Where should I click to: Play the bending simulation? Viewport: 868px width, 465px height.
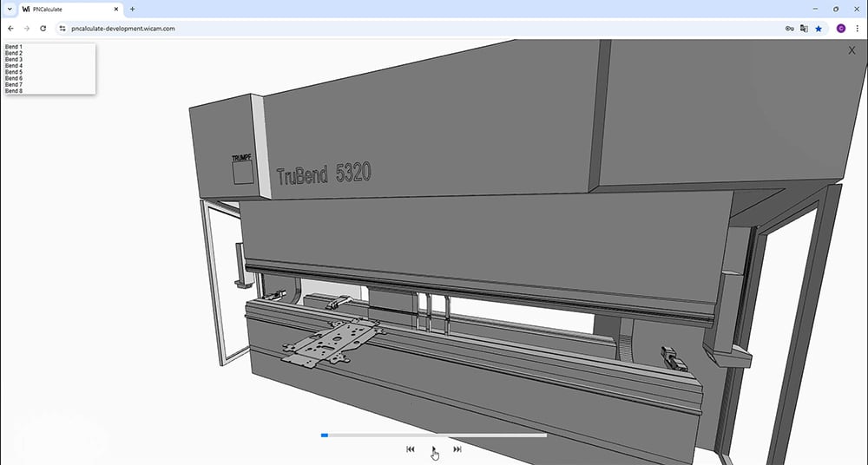[434, 449]
